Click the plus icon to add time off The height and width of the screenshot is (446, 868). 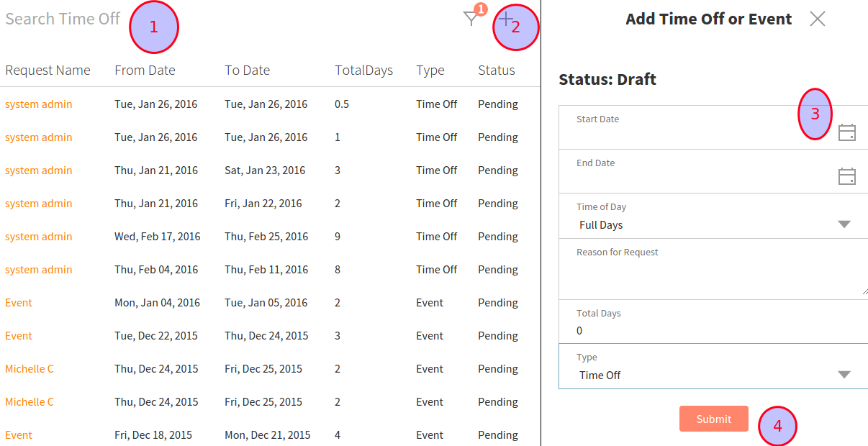(506, 19)
